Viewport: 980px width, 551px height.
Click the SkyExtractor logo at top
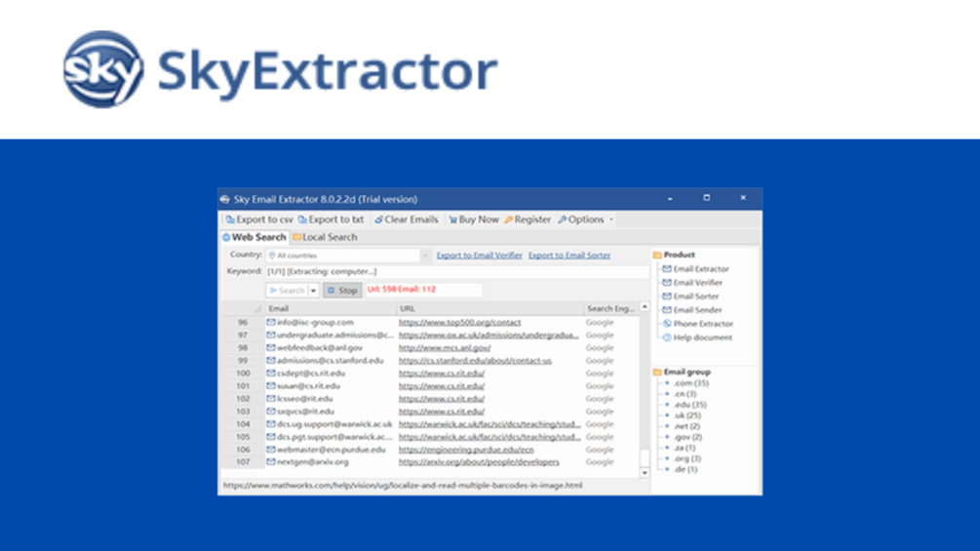[281, 69]
